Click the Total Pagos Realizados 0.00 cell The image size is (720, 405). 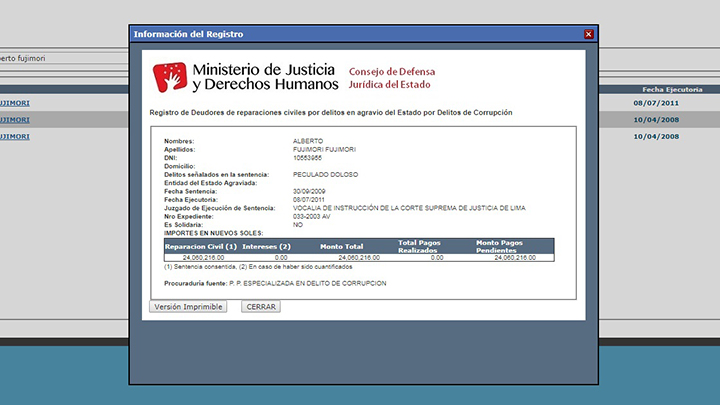click(x=437, y=258)
